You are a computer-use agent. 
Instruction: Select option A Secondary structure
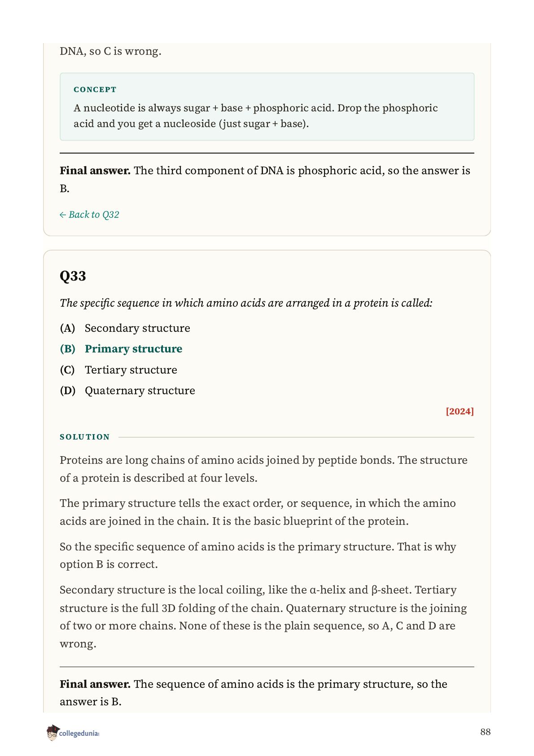pos(125,328)
